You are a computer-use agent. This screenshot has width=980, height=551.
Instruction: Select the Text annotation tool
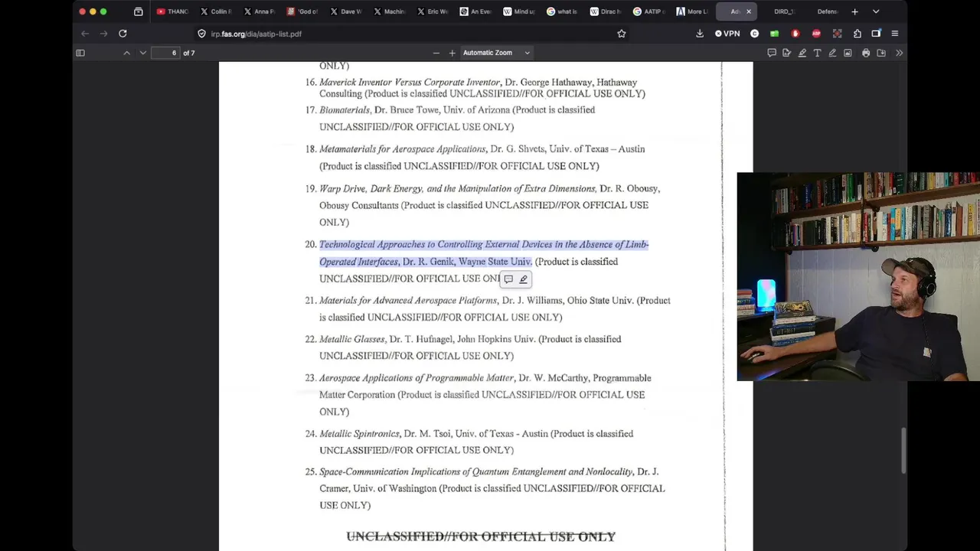(818, 53)
